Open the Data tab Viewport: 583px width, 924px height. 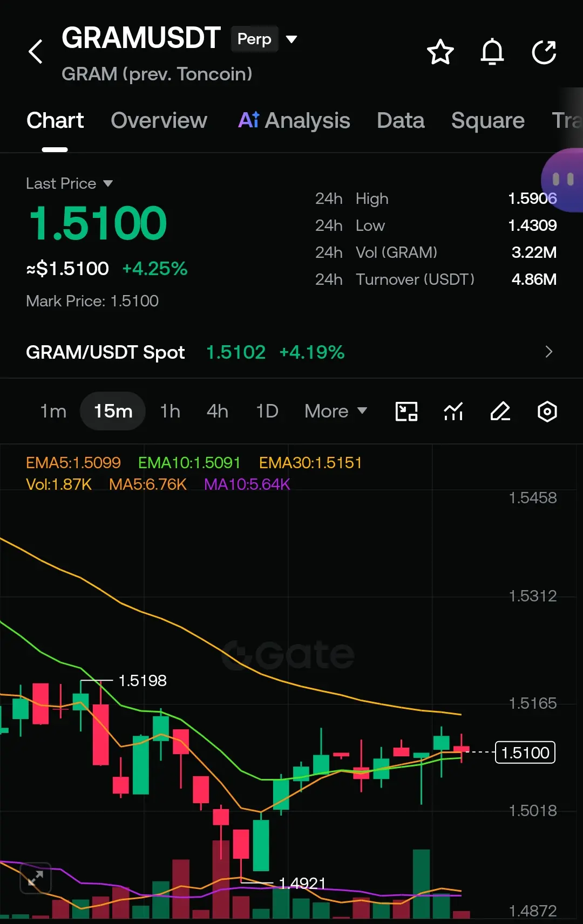coord(401,120)
